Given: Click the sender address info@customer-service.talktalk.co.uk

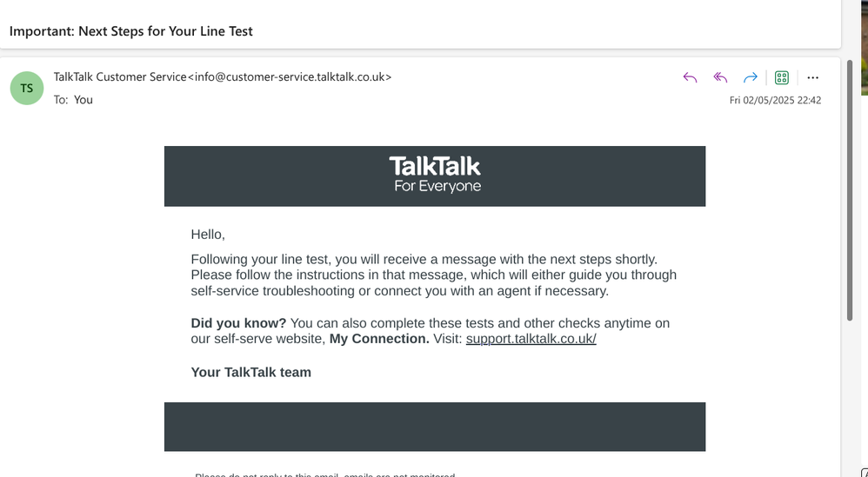Looking at the screenshot, I should click(x=290, y=76).
